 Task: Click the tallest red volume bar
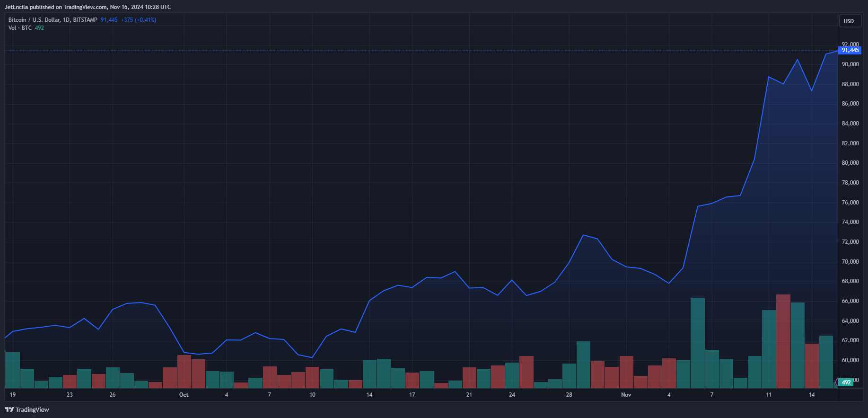pyautogui.click(x=783, y=341)
